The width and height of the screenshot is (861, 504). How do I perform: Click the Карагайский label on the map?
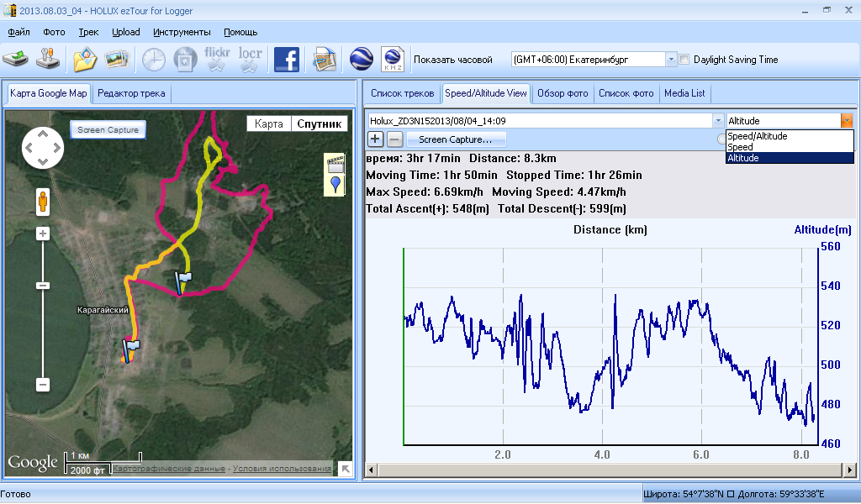coord(103,310)
